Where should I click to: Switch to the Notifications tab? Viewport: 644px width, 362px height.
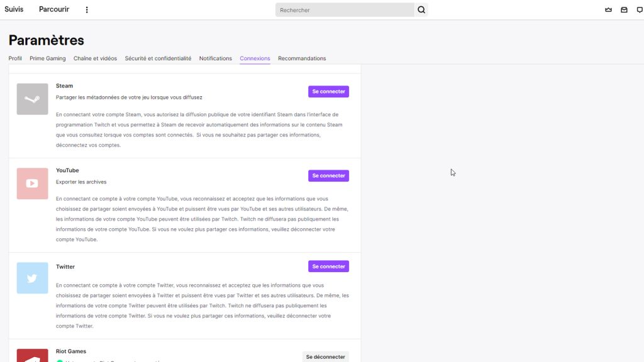click(215, 58)
